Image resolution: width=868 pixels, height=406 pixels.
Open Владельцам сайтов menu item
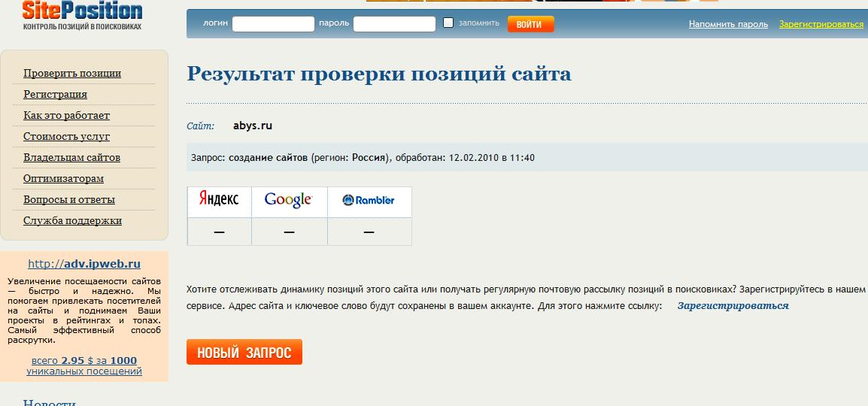[72, 158]
